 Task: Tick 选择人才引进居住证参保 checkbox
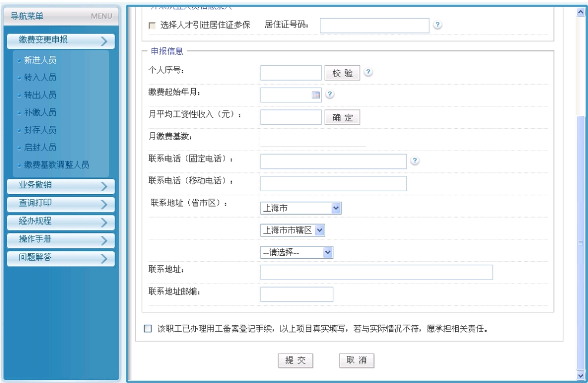(152, 25)
